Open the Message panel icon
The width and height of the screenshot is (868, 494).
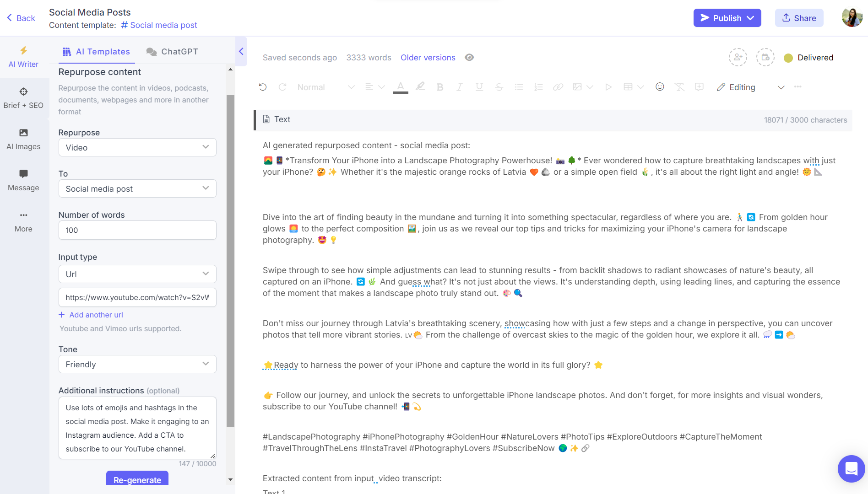point(23,180)
